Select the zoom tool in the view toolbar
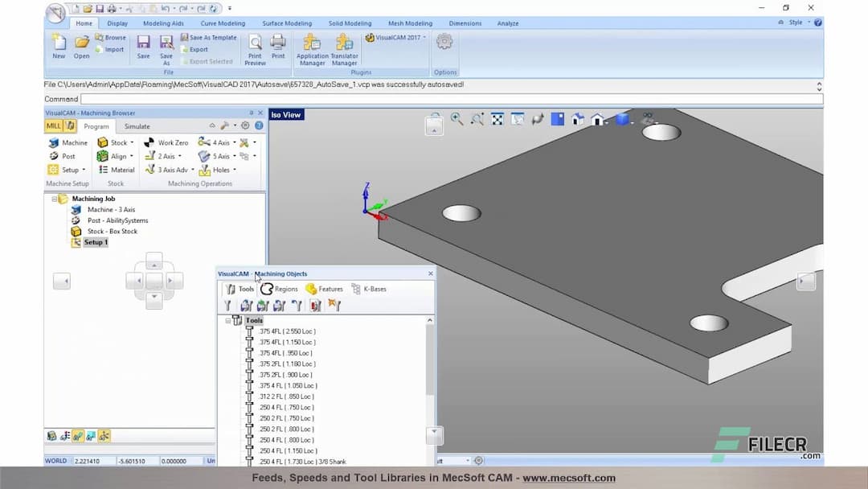 457,117
